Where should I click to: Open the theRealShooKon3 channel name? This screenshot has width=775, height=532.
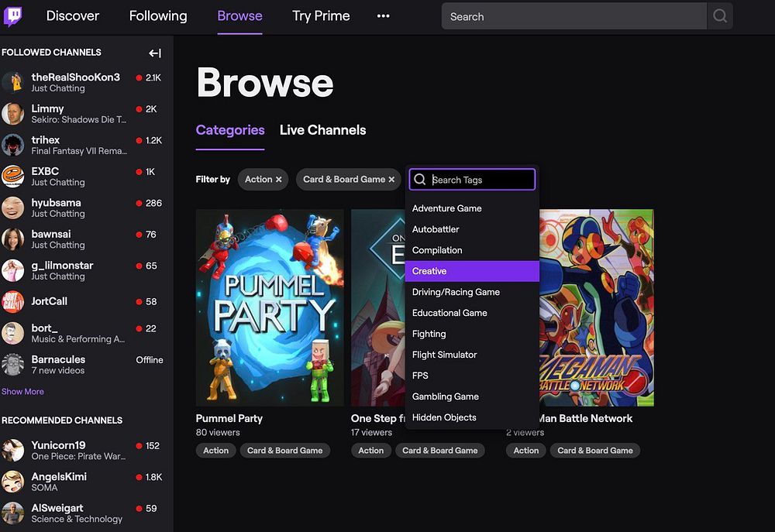tap(76, 77)
